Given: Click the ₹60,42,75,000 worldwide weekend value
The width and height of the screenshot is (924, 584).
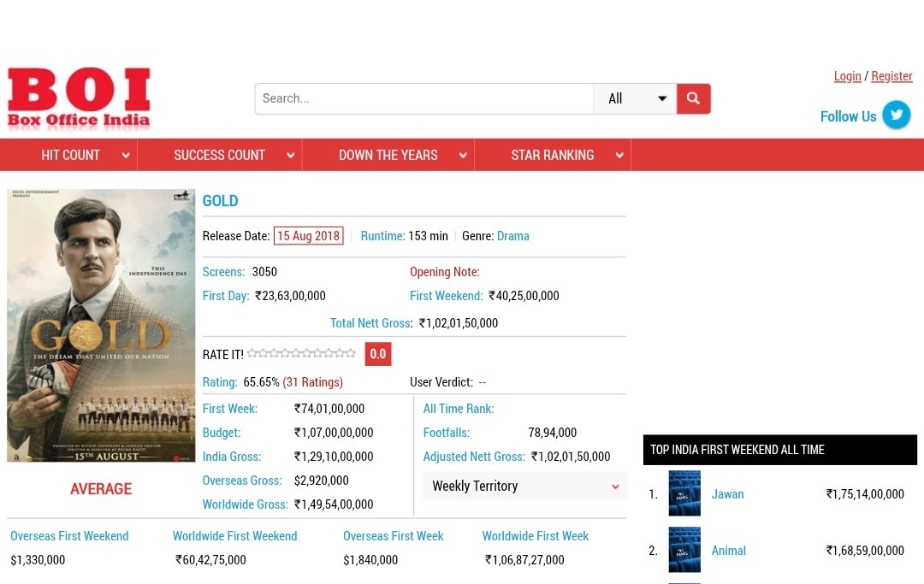Looking at the screenshot, I should click(x=210, y=560).
